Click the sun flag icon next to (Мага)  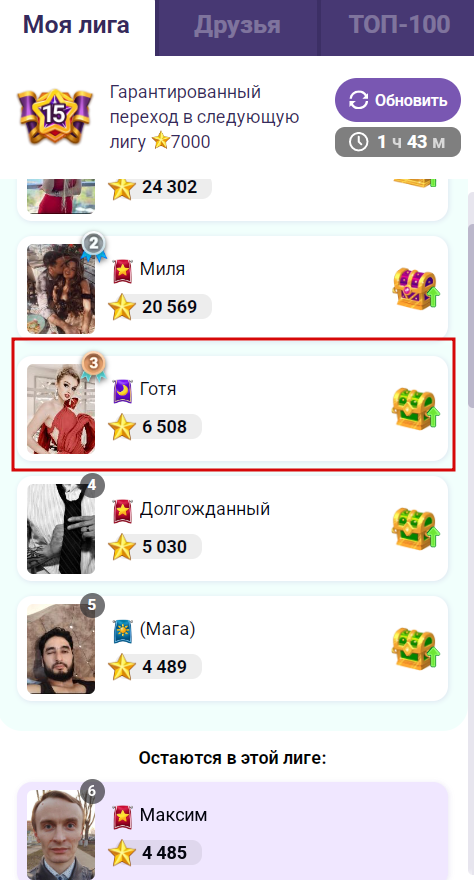point(122,631)
